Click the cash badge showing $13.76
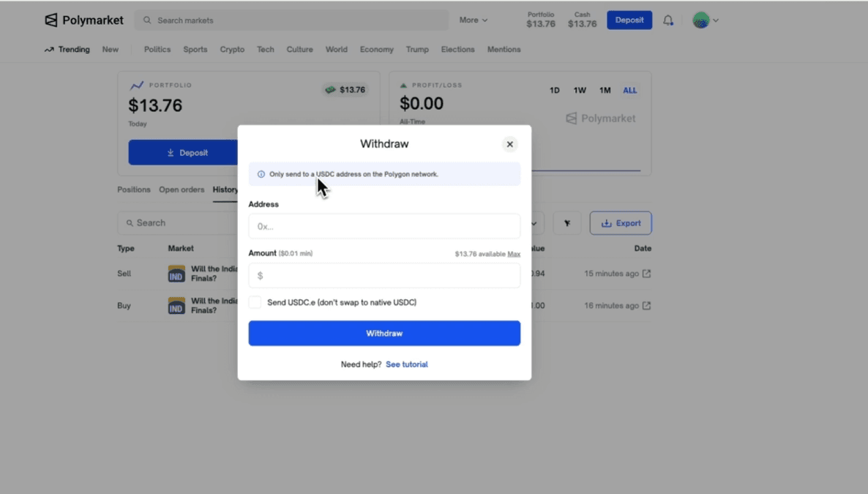Viewport: 868px width, 494px height. (345, 90)
